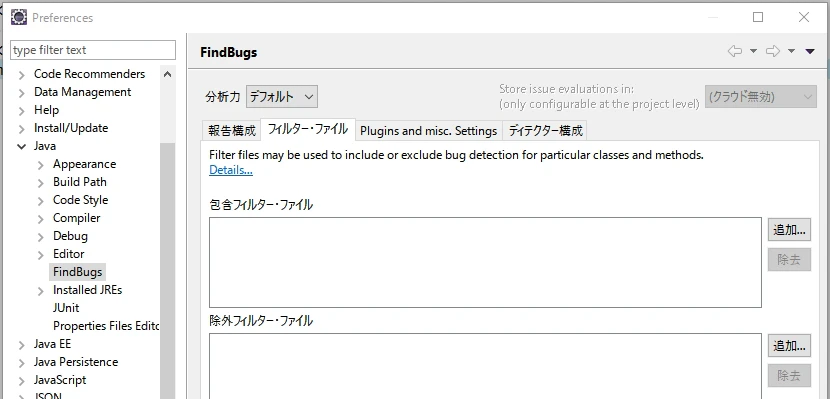Expand the Installed JREs node
The height and width of the screenshot is (399, 830).
(41, 291)
